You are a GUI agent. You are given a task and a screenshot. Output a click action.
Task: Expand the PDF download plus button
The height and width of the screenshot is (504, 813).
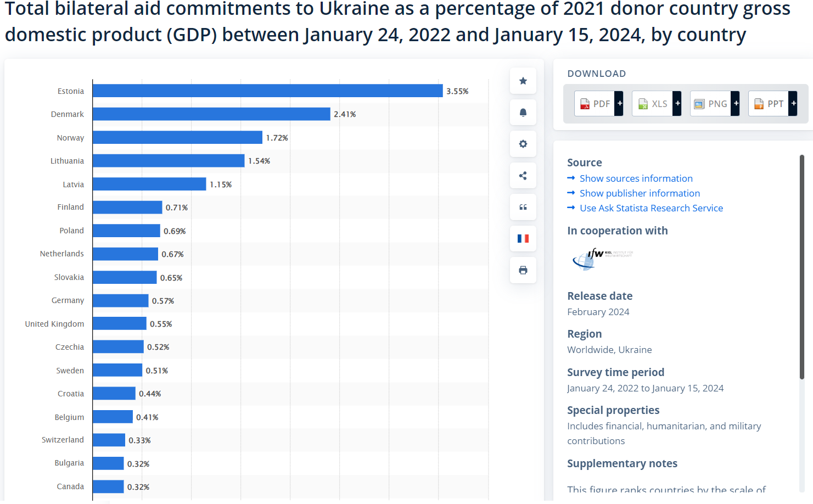tap(619, 104)
